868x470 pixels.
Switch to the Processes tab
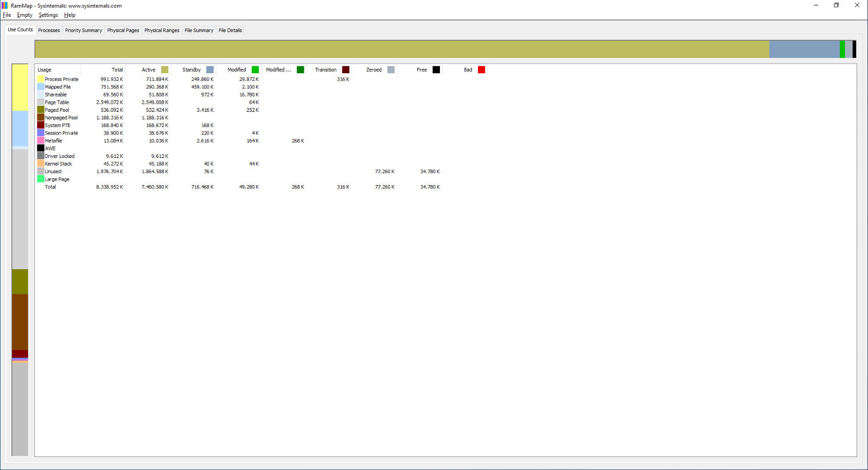coord(49,30)
